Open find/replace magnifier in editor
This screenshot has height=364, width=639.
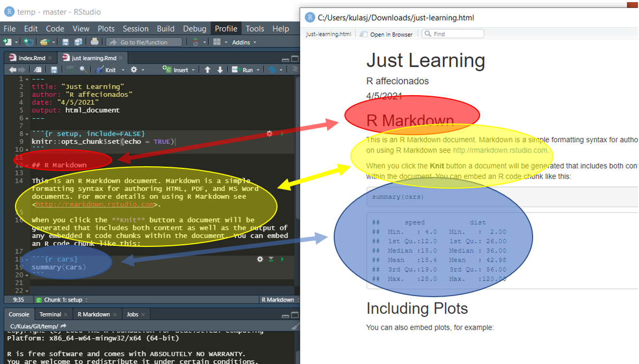pyautogui.click(x=83, y=69)
